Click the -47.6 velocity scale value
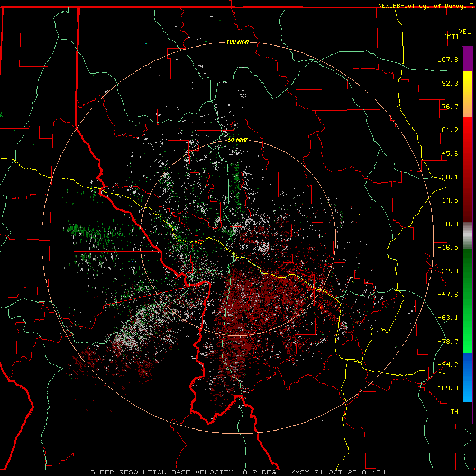 point(448,295)
